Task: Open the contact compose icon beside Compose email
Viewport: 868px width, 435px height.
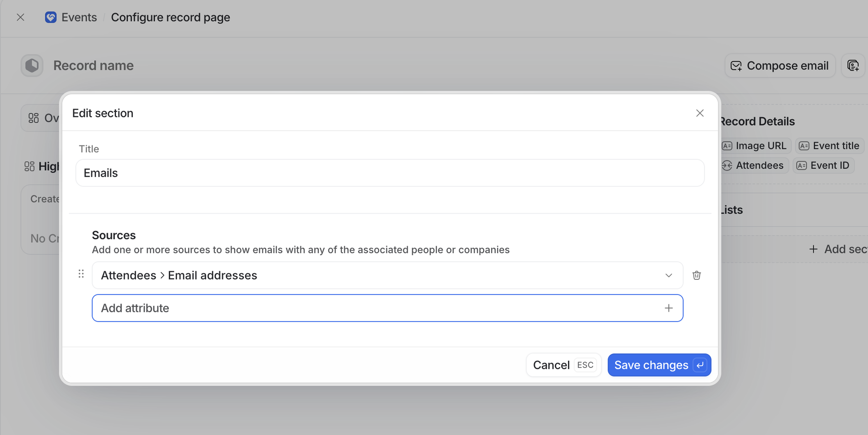Action: pyautogui.click(x=852, y=65)
